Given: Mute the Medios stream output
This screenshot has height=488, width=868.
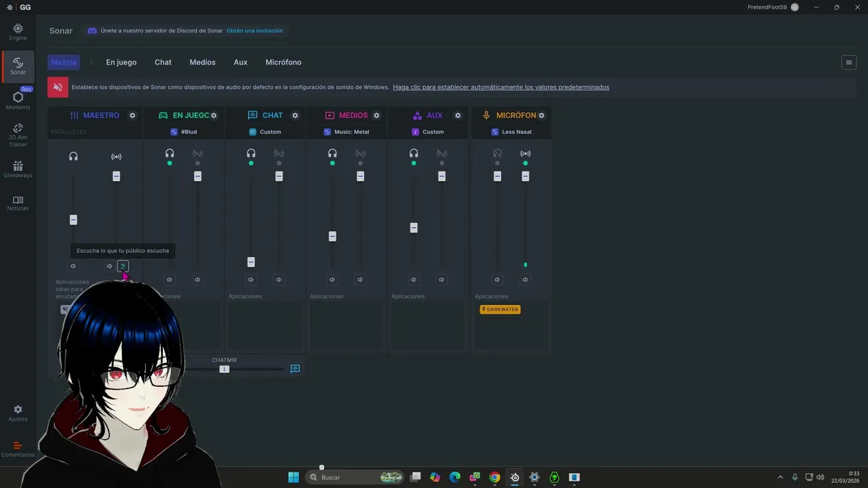Looking at the screenshot, I should [x=360, y=279].
